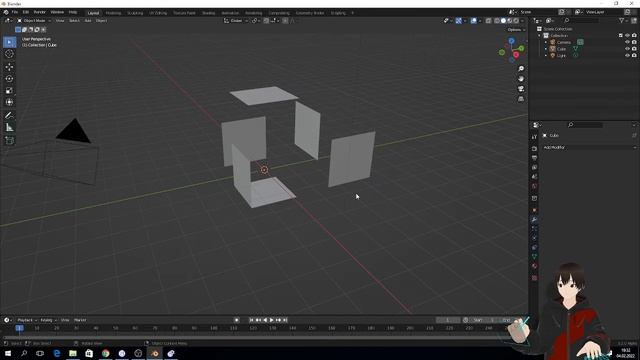Toggle auto keying record button
This screenshot has height=360, width=640.
(237, 320)
